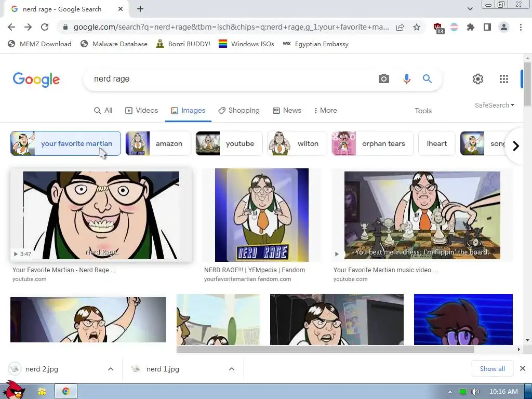Switch to the Shopping tab
Viewport: 532px width, 399px height.
[239, 111]
